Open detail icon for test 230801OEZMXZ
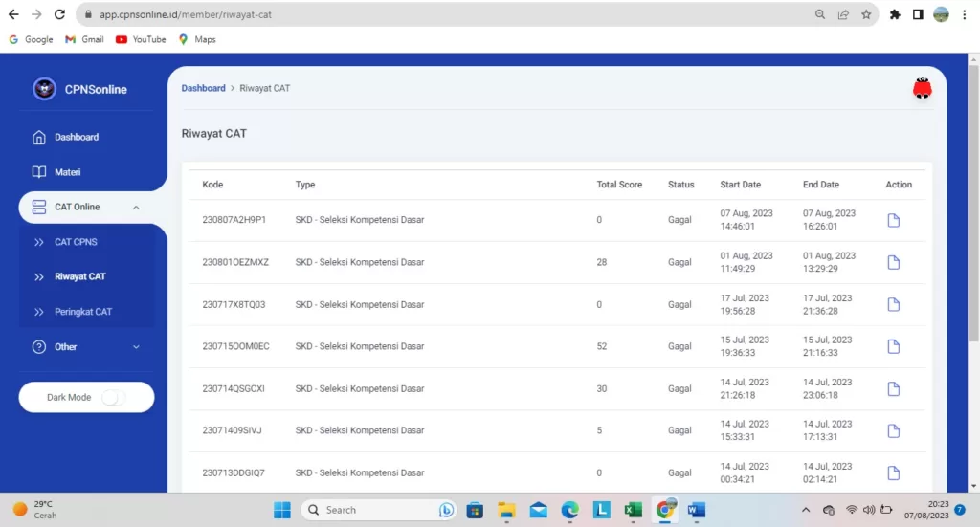The height and width of the screenshot is (527, 980). tap(893, 263)
